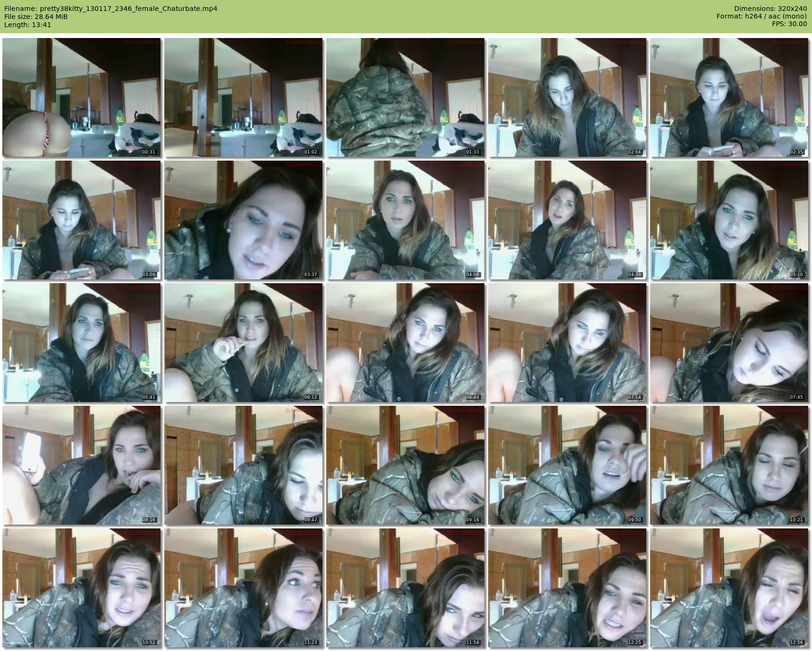This screenshot has height=651, width=812.
Task: Click the "Filename:" line in the header
Action: (111, 9)
